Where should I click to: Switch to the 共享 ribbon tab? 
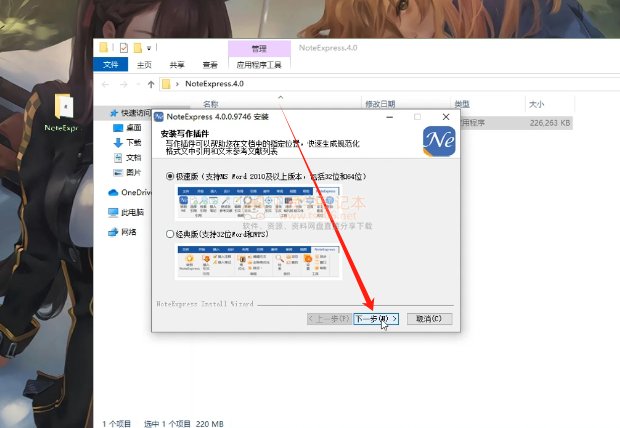[x=177, y=64]
